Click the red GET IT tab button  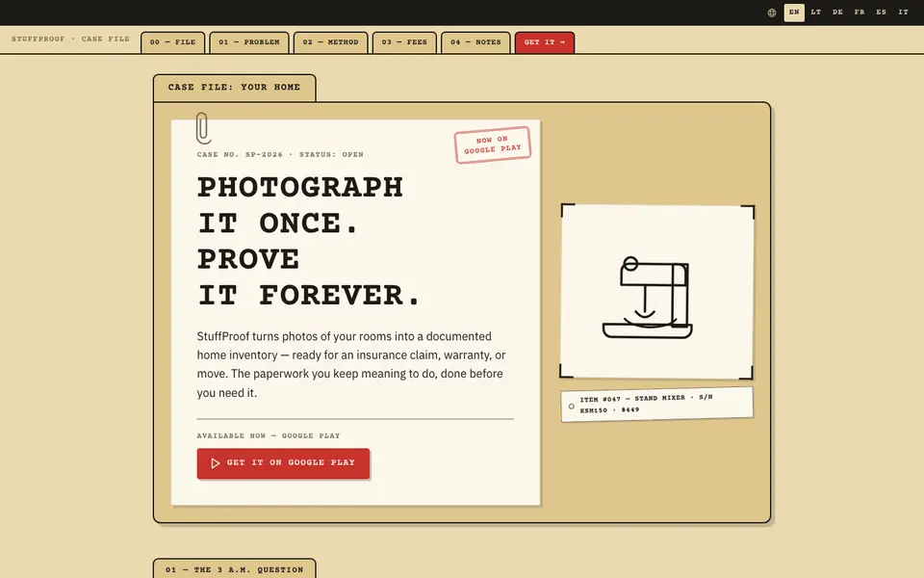tap(545, 42)
